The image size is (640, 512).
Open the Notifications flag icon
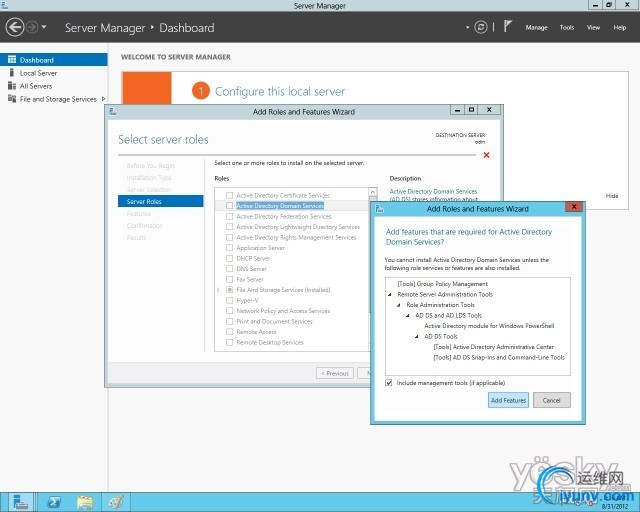click(507, 27)
